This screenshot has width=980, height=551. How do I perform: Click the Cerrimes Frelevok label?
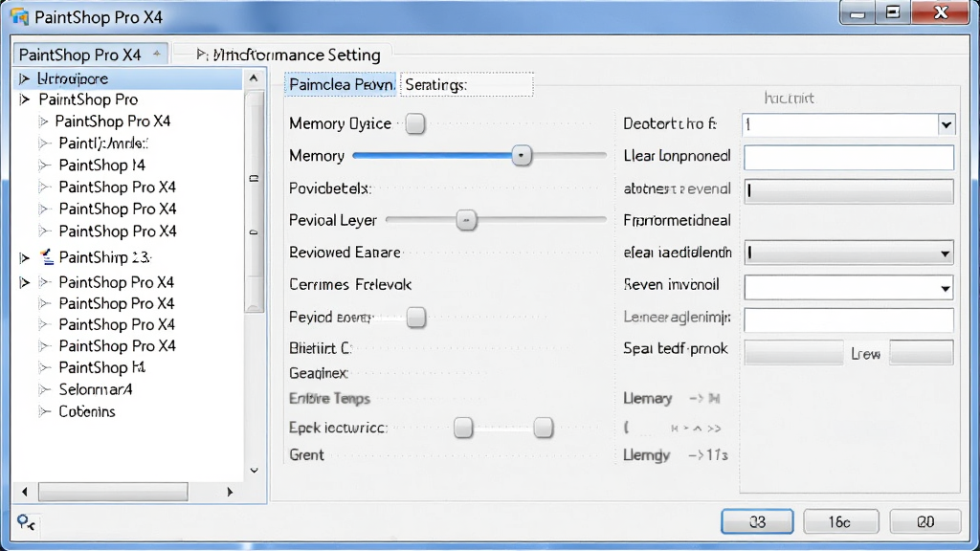[350, 285]
